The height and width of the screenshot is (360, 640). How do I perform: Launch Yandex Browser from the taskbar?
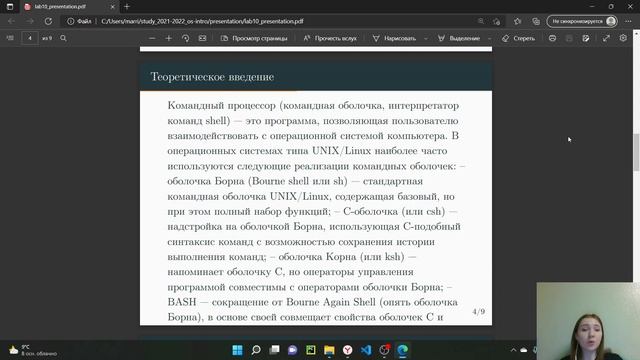coord(347,350)
